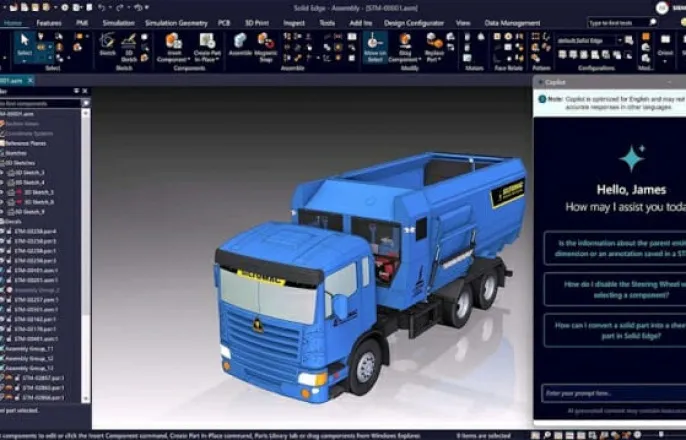Toggle visibility eye for 3D Sketch_5
The height and width of the screenshot is (440, 686).
pos(2,192)
